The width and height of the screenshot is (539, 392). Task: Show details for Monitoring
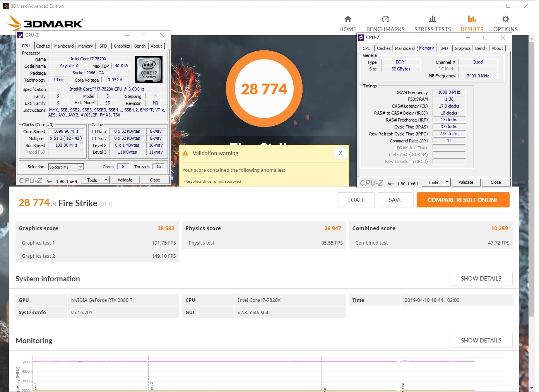coord(481,341)
